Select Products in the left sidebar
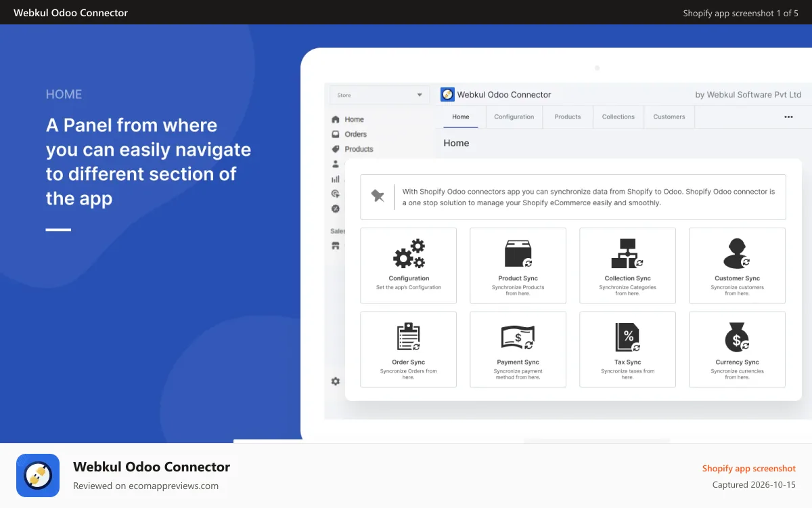The image size is (812, 508). tap(359, 149)
